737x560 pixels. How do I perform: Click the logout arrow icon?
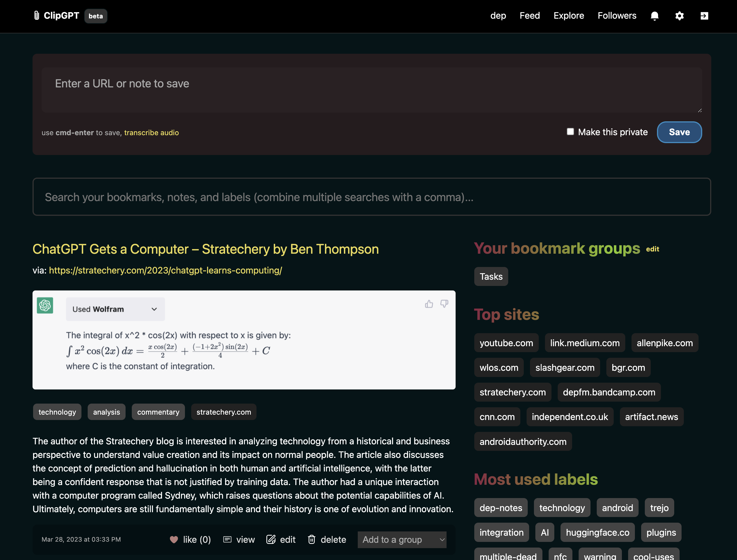point(704,16)
